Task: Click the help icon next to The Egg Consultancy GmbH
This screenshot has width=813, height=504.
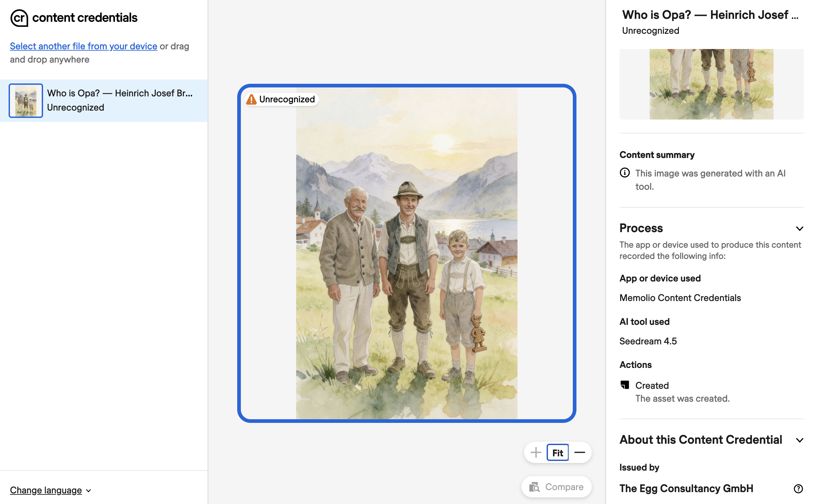Action: pyautogui.click(x=798, y=489)
